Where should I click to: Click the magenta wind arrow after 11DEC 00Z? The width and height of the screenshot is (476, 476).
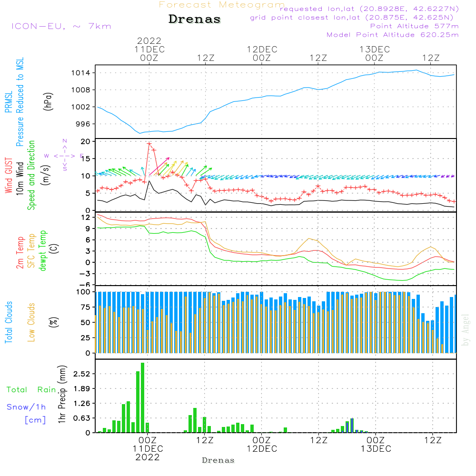(x=159, y=166)
